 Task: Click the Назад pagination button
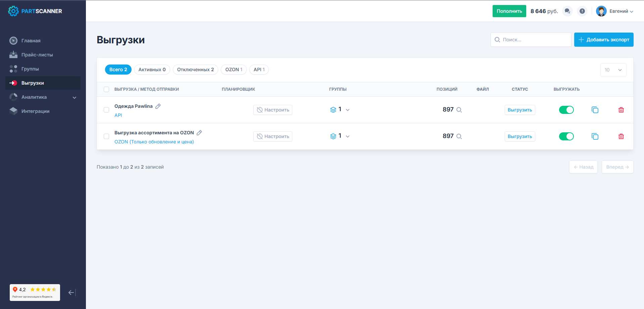coord(583,167)
